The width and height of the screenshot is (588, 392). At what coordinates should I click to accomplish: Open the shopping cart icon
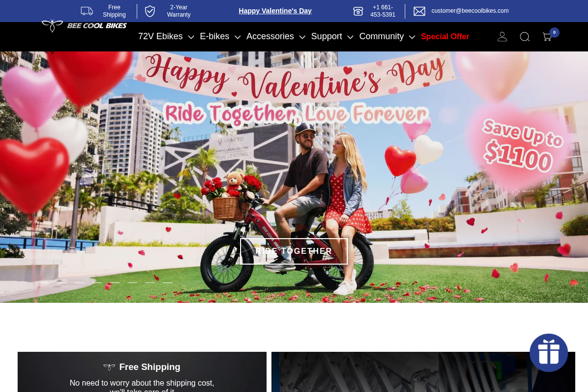[x=547, y=36]
